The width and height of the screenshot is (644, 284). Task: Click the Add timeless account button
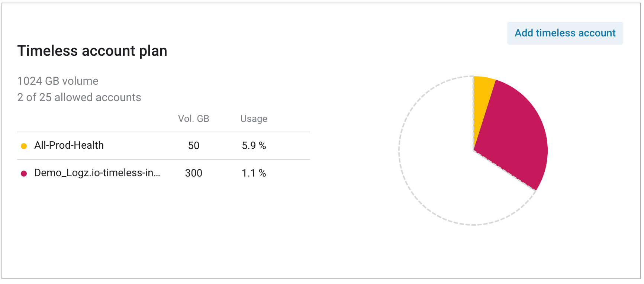(565, 33)
